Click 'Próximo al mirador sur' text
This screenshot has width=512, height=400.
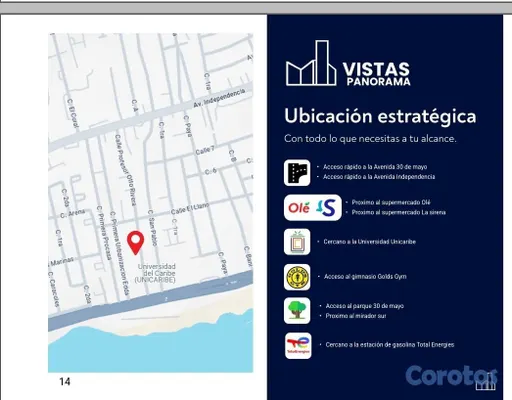356,316
